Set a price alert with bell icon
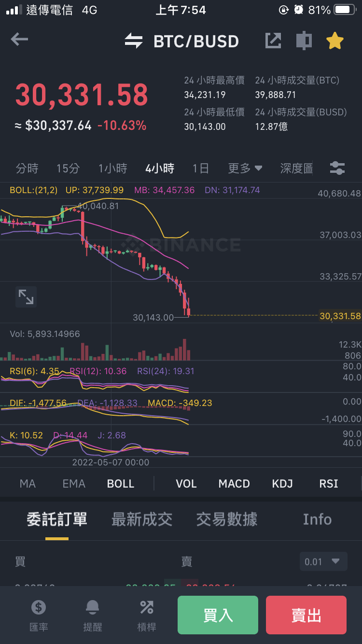Image resolution: width=362 pixels, height=644 pixels. pyautogui.click(x=93, y=616)
